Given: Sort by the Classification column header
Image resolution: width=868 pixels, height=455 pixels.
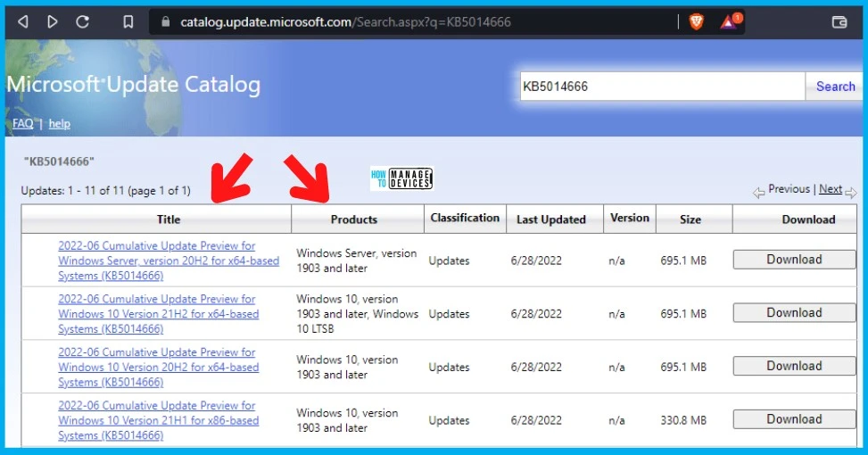Looking at the screenshot, I should click(x=465, y=218).
